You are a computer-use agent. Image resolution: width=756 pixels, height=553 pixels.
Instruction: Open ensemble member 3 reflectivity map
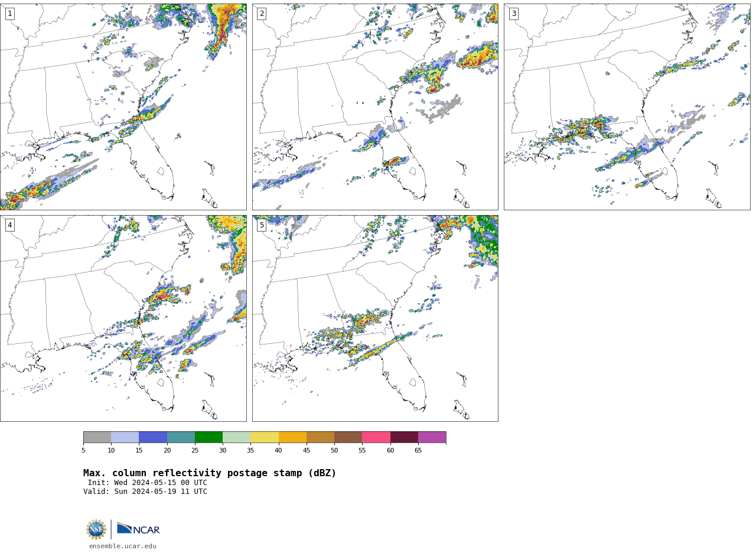coord(627,107)
